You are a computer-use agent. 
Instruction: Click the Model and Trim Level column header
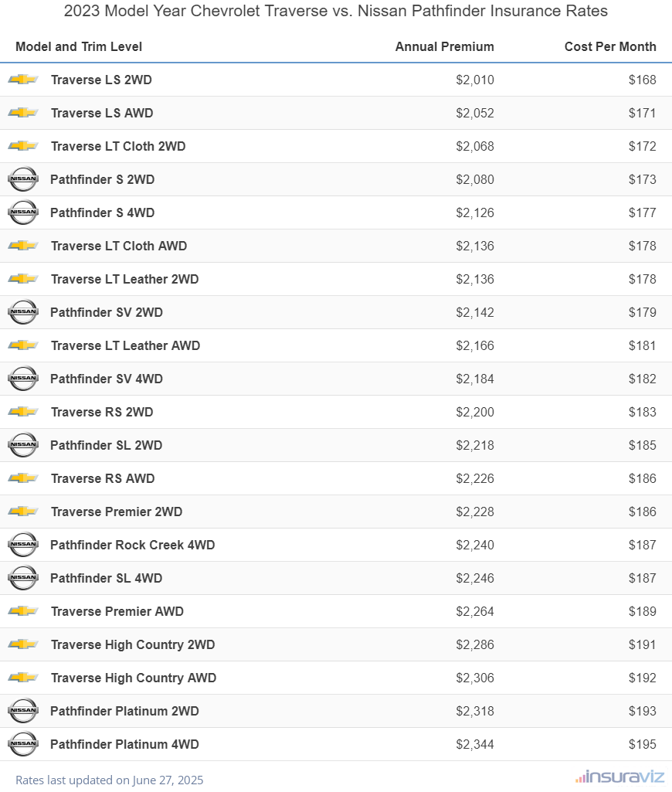pyautogui.click(x=79, y=46)
